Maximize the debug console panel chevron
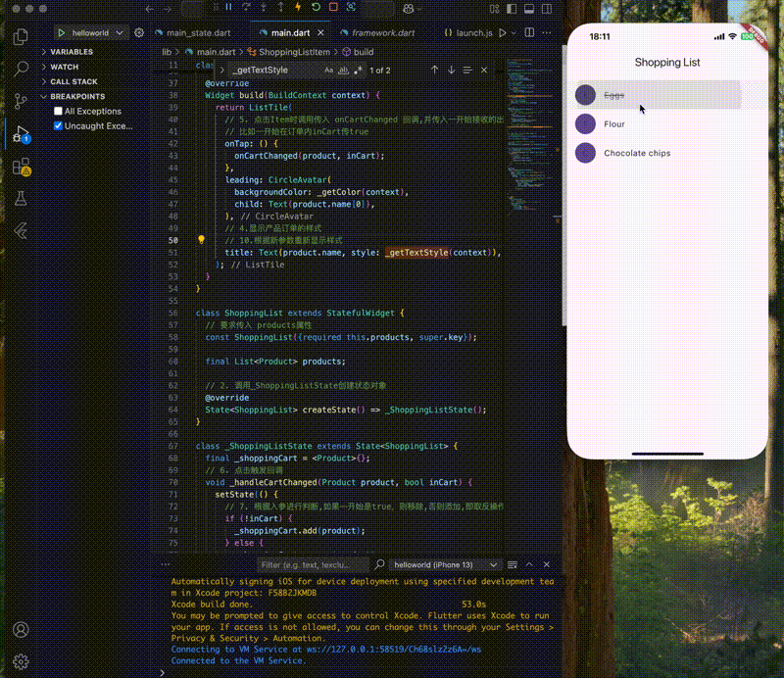 529,564
